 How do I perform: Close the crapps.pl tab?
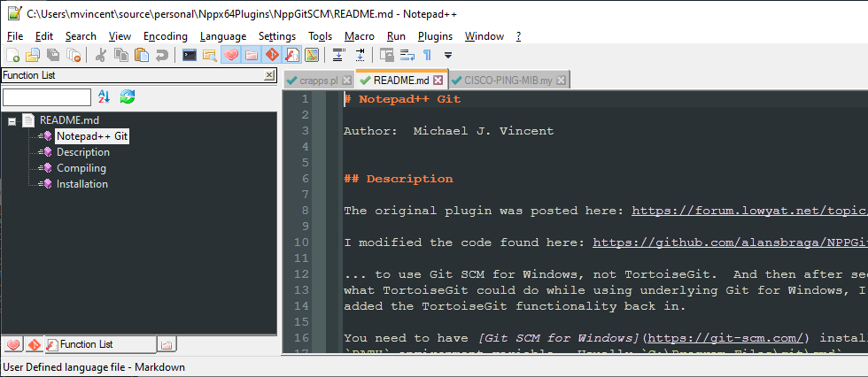point(346,81)
